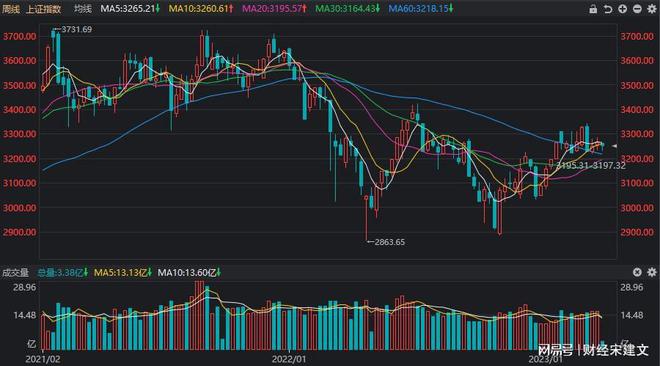Toggle the MA20:3195.57 indicator line
This screenshot has height=366, width=660.
[274, 8]
